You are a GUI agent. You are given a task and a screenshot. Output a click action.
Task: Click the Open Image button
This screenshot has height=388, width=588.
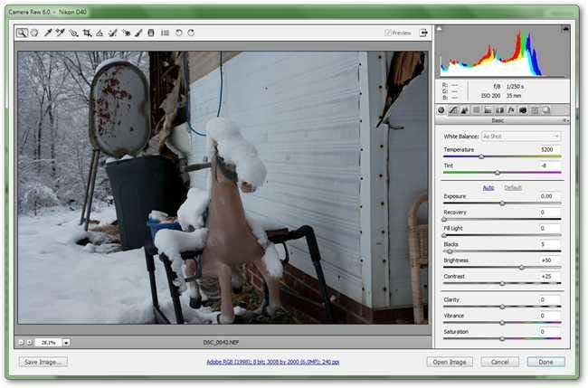(450, 362)
